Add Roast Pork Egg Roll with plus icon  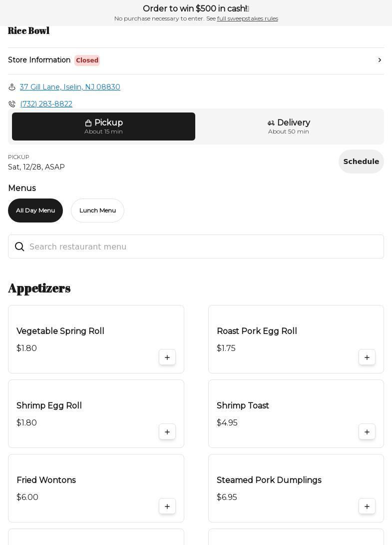click(x=367, y=357)
